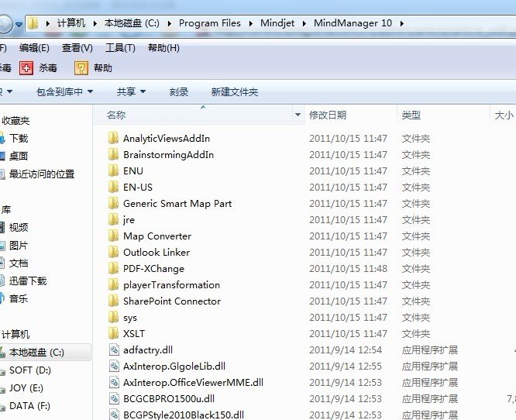
Task: Click the 帮助 toolbar label beside question icon
Action: coord(103,68)
